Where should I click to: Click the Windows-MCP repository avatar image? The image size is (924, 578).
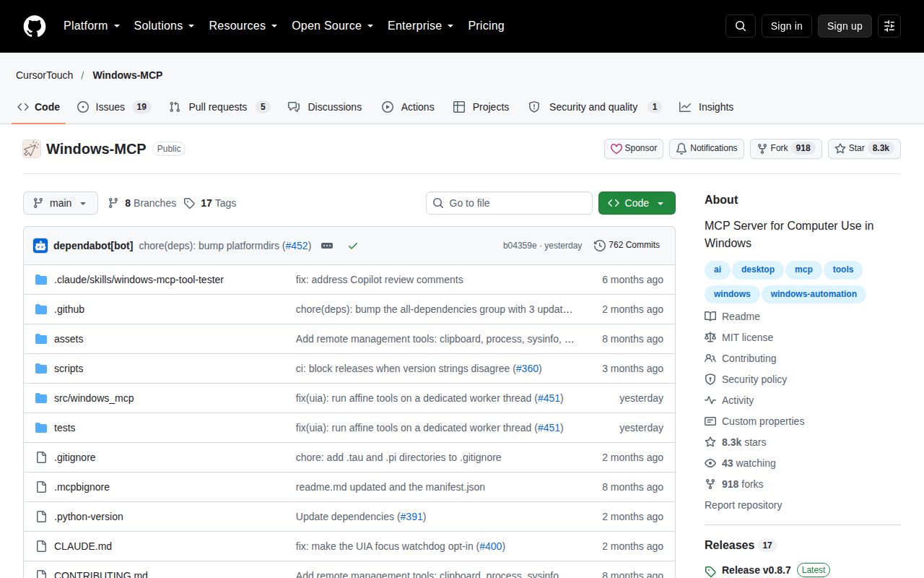[x=32, y=149]
